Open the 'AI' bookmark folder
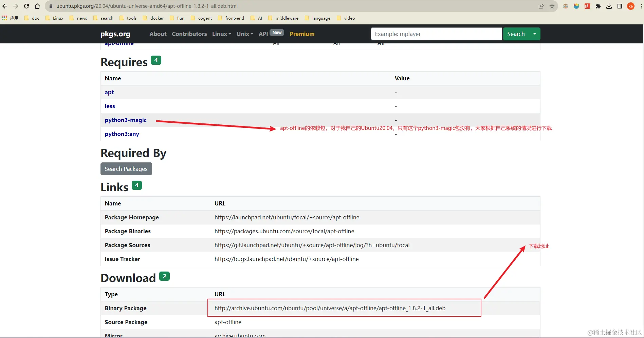The height and width of the screenshot is (338, 644). click(x=256, y=18)
